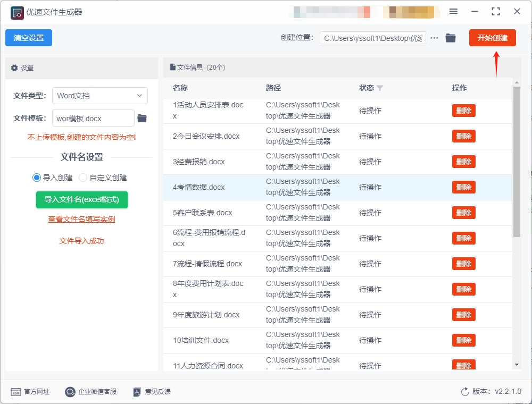
Task: Click 导入文件名(excel格式) button
Action: pyautogui.click(x=82, y=200)
